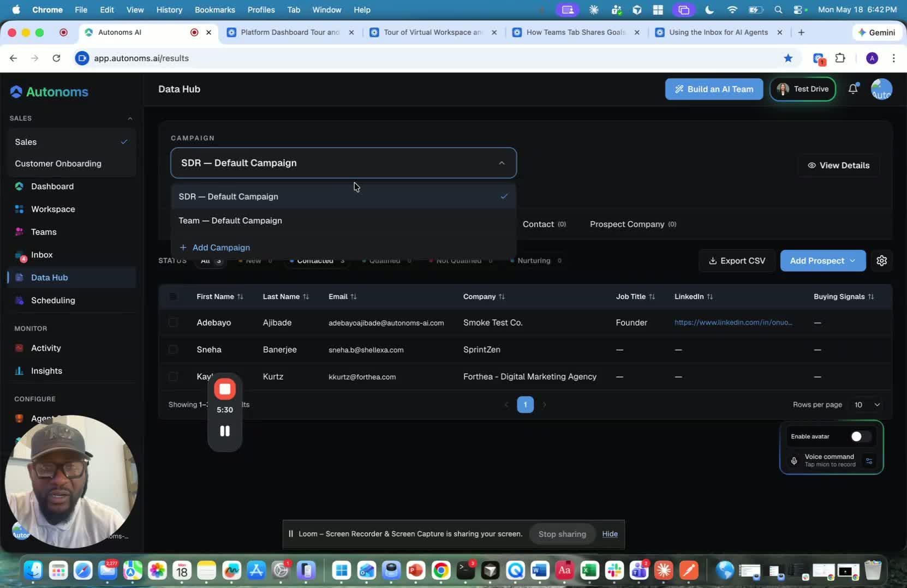Switch to Platform Dashboard Tour browser tab
The height and width of the screenshot is (588, 907).
pyautogui.click(x=291, y=32)
